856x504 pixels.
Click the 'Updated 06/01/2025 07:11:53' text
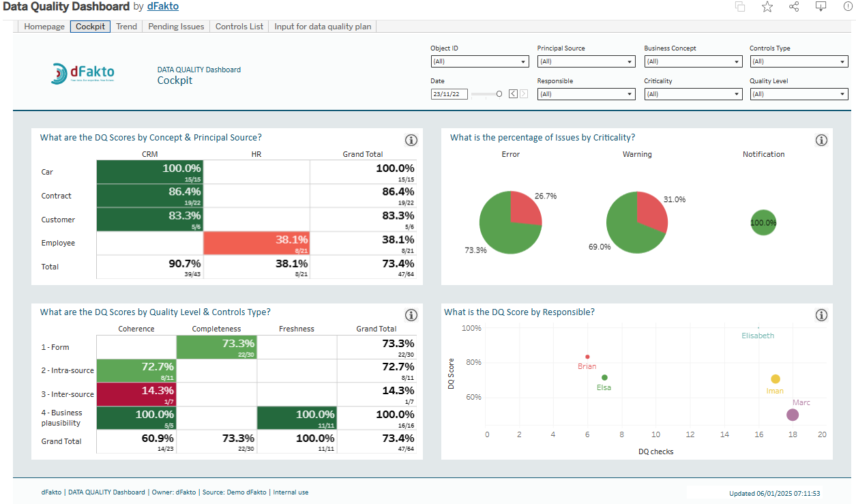coord(774,493)
